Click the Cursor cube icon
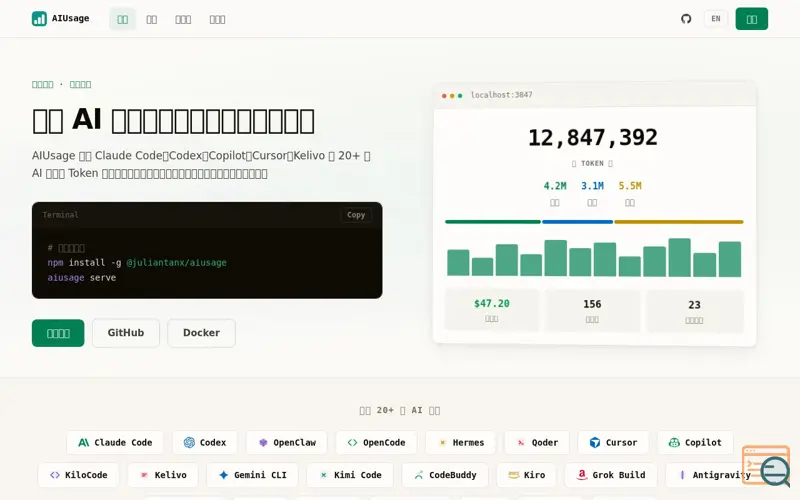This screenshot has height=500, width=800. coord(595,442)
